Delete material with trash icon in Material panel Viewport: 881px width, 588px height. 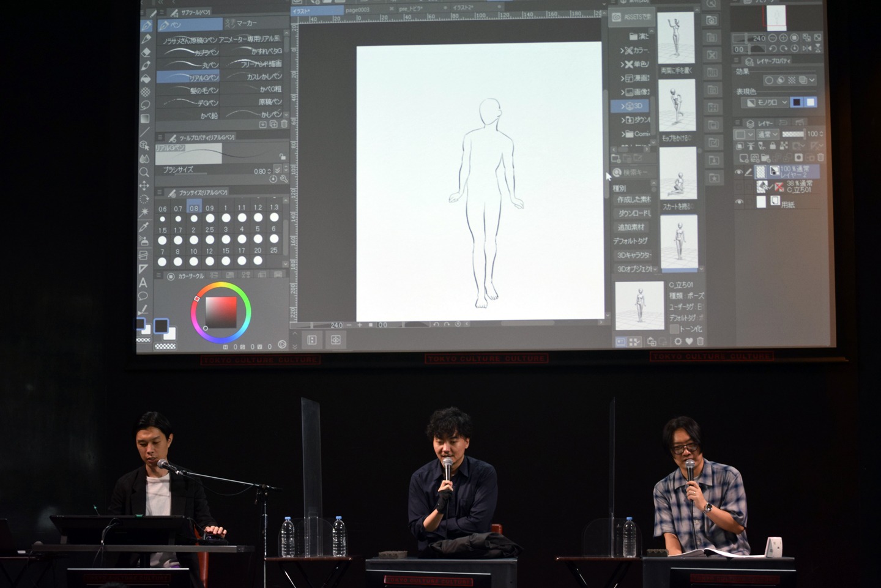(x=700, y=341)
